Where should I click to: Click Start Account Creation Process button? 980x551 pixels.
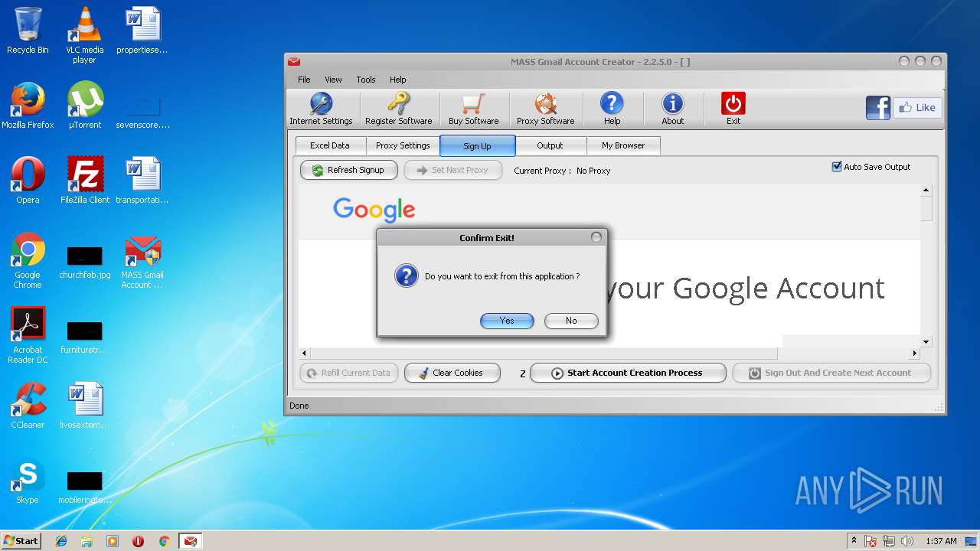[x=628, y=373]
